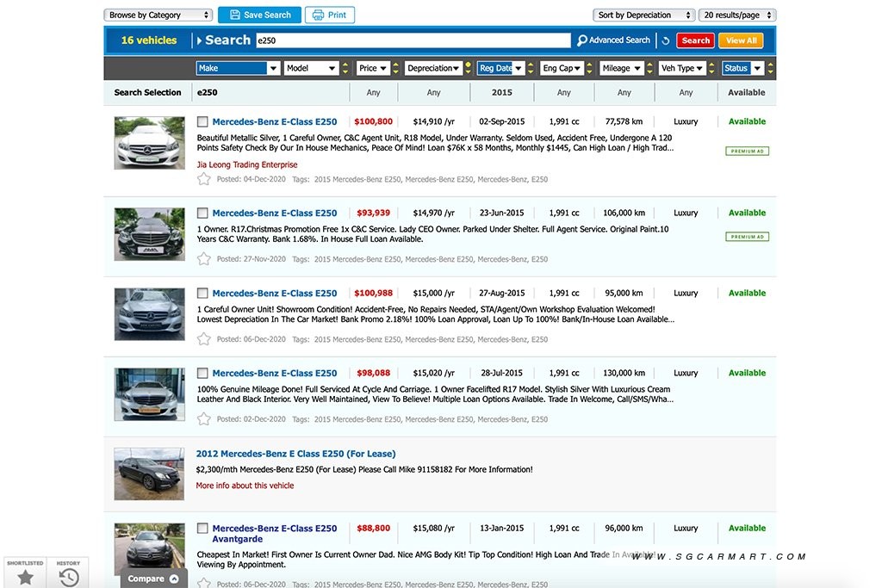882x588 pixels.
Task: Open Advanced Search via the magnifier icon
Action: (x=583, y=40)
